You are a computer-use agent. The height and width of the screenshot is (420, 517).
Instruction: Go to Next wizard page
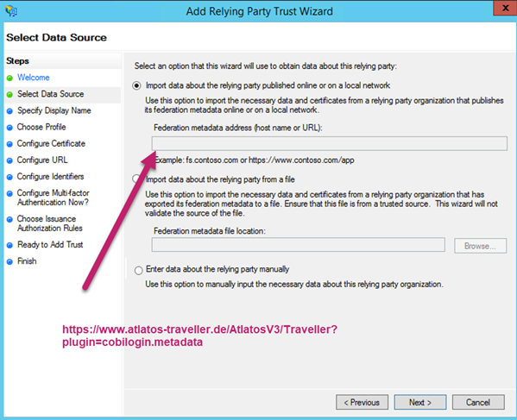pyautogui.click(x=420, y=402)
